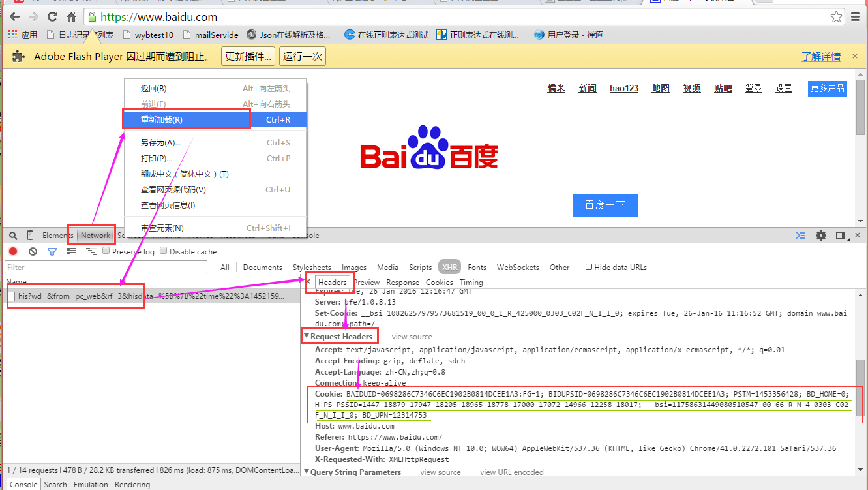Choose 另存为(A)... in context menu
The image size is (868, 490).
pos(215,142)
